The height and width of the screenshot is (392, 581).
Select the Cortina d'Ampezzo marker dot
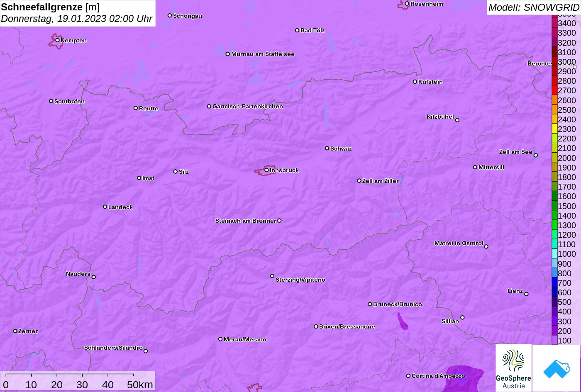[x=408, y=376]
